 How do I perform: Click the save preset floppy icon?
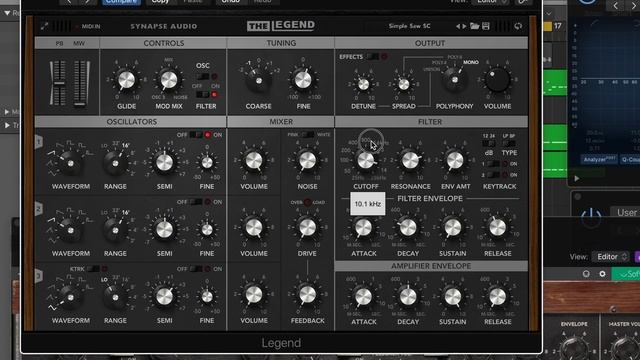click(x=486, y=26)
